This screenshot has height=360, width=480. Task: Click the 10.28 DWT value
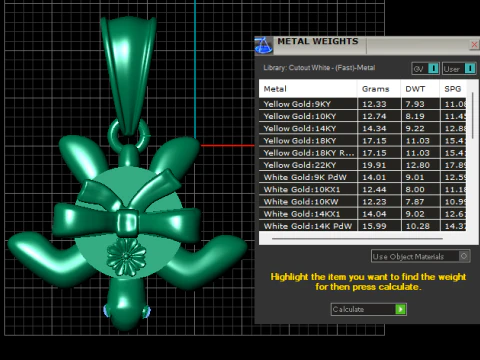[418, 226]
